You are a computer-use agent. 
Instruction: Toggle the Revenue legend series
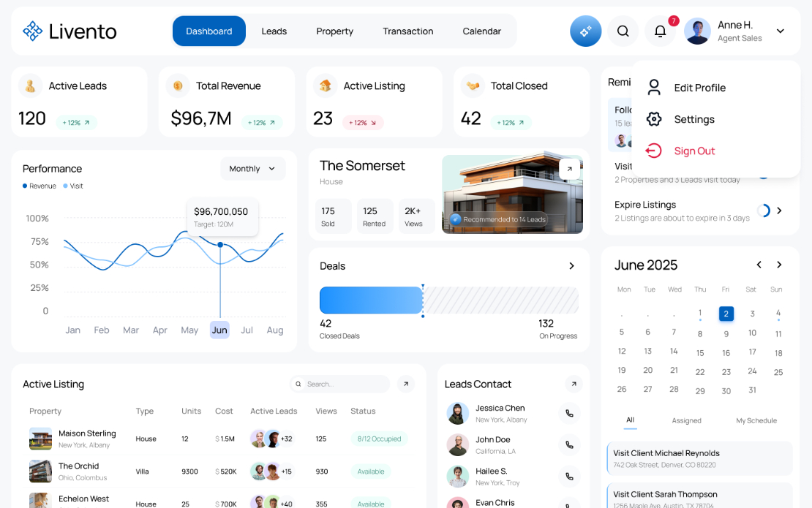[40, 186]
